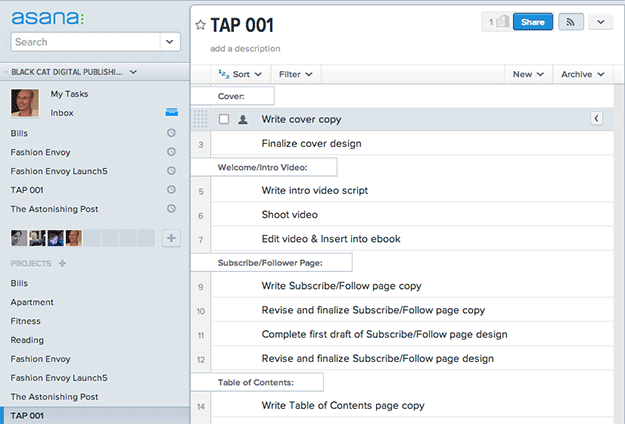This screenshot has width=625, height=424.
Task: Open the blue Inbox envelope icon
Action: [x=171, y=113]
